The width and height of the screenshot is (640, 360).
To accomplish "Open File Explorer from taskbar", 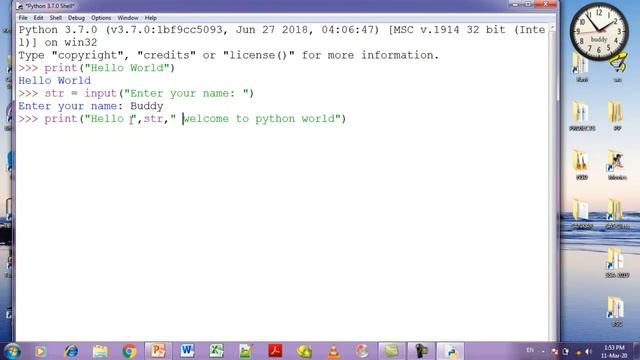I will pyautogui.click(x=100, y=351).
